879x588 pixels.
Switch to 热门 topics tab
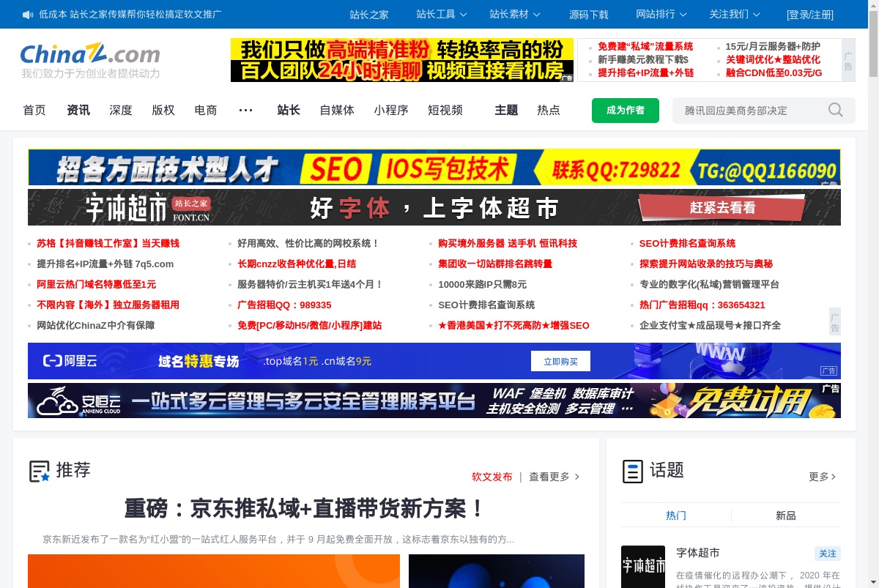click(x=676, y=516)
